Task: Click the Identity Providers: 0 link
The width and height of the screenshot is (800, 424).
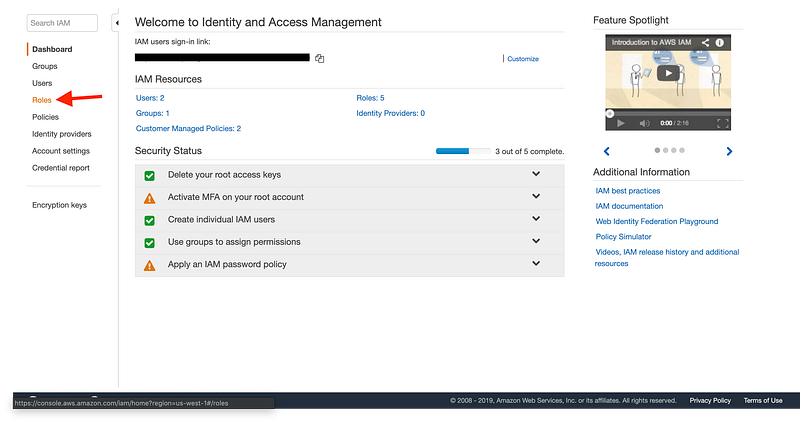Action: (x=390, y=113)
